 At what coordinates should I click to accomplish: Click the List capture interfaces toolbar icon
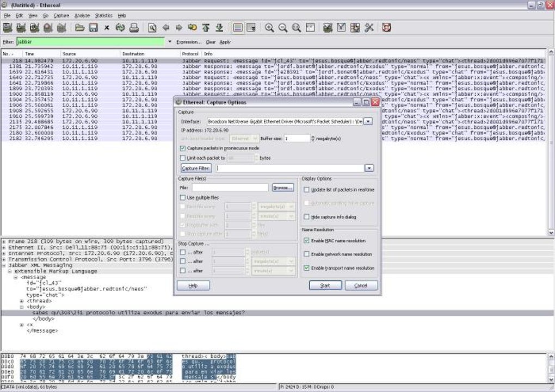pyautogui.click(x=8, y=28)
